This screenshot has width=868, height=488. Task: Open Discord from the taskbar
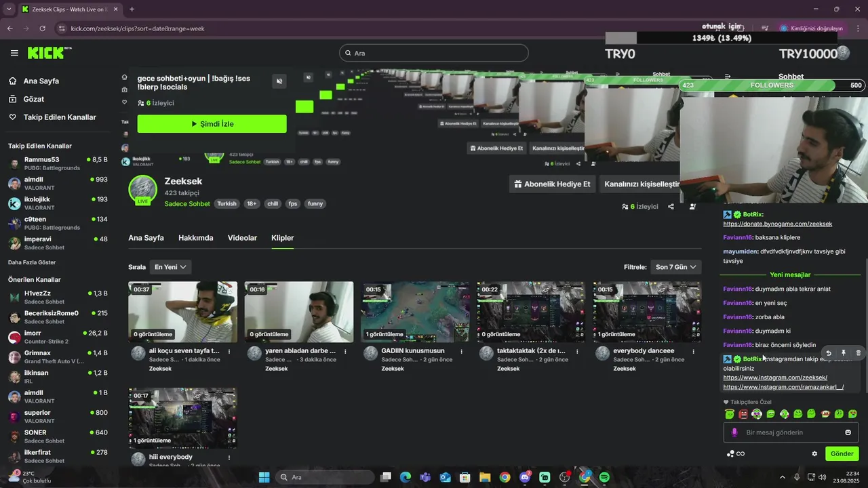[x=524, y=477]
